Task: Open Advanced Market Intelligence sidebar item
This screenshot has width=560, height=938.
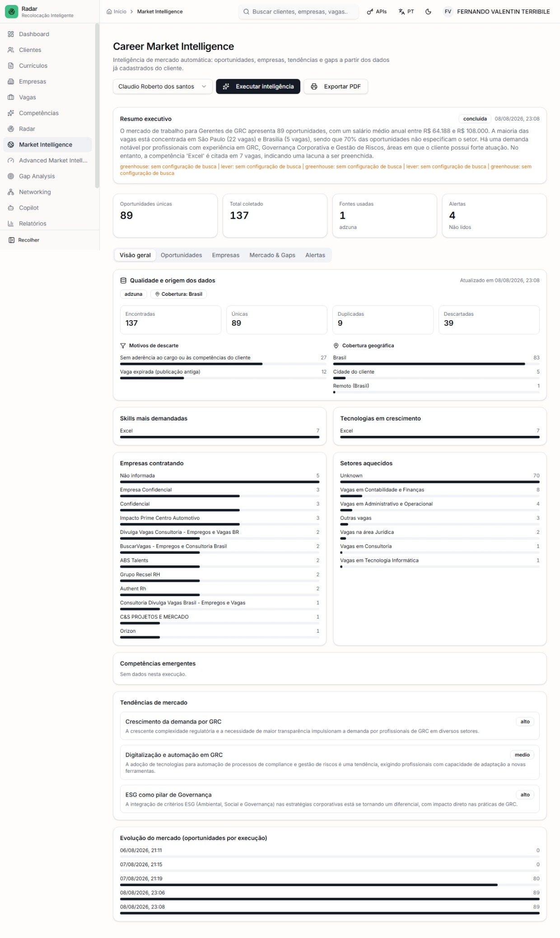Action: pos(47,160)
